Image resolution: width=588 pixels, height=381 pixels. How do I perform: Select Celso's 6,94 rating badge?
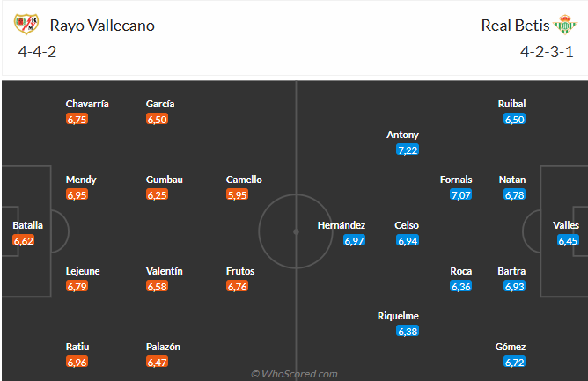click(407, 240)
